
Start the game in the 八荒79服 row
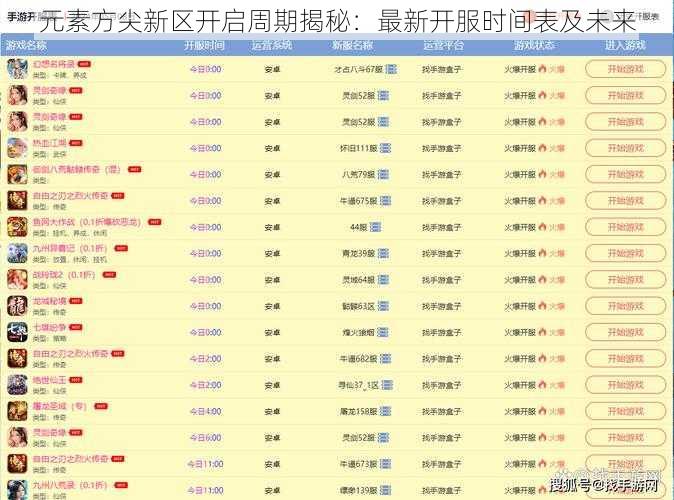coord(625,174)
